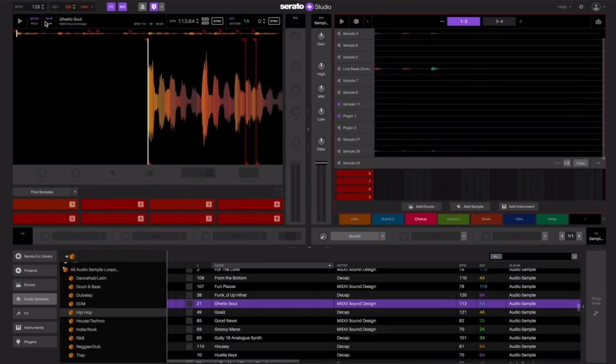Select bars 3-4 tab
The height and width of the screenshot is (364, 616).
coord(499,21)
